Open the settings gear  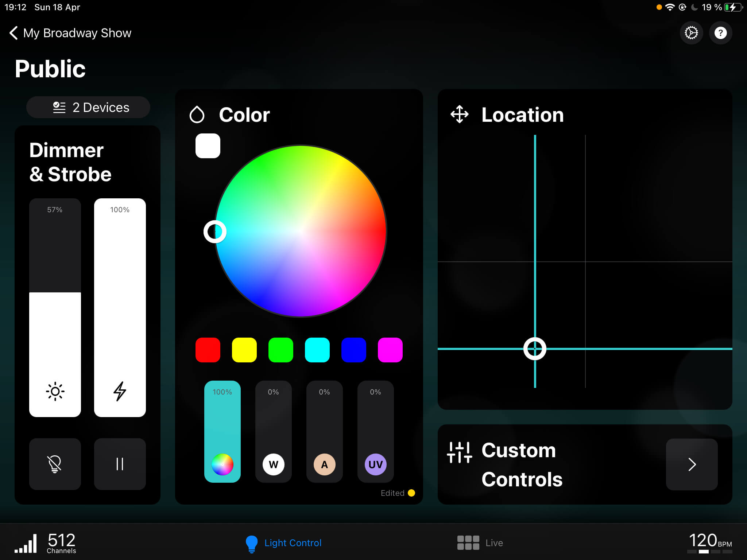692,33
